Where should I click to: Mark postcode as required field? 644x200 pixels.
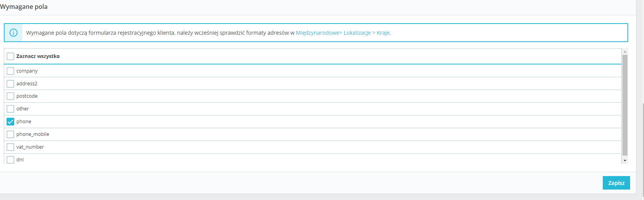[10, 96]
